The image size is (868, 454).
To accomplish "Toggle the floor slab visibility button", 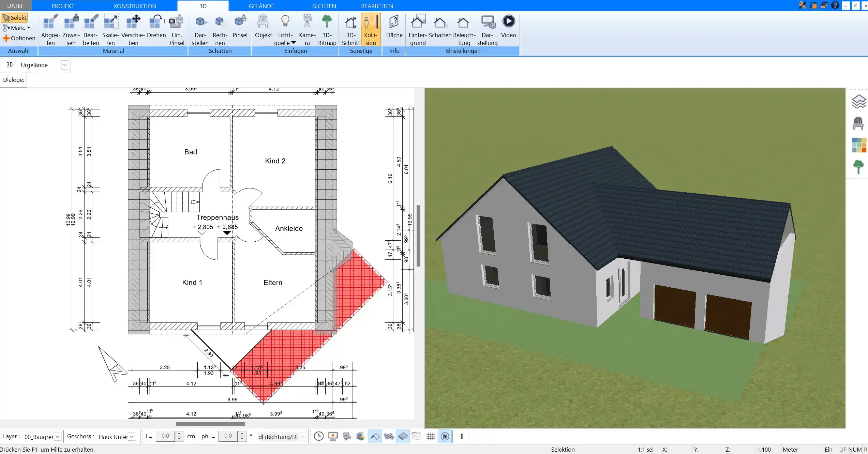I will point(403,436).
